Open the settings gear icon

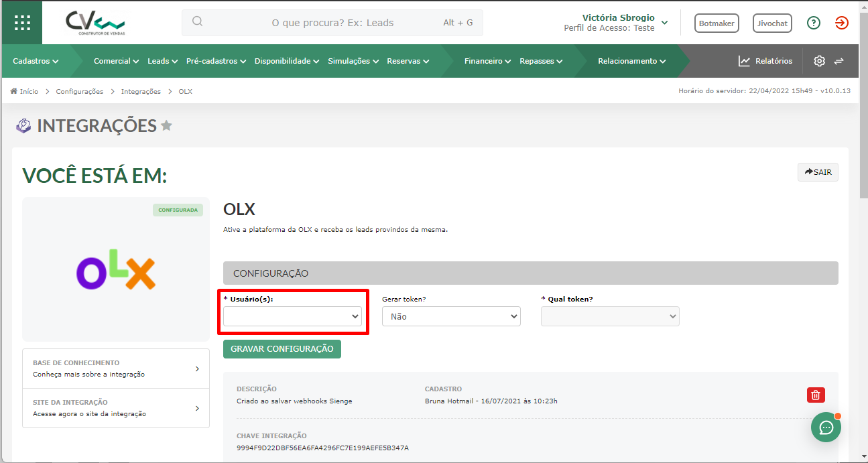tap(819, 61)
